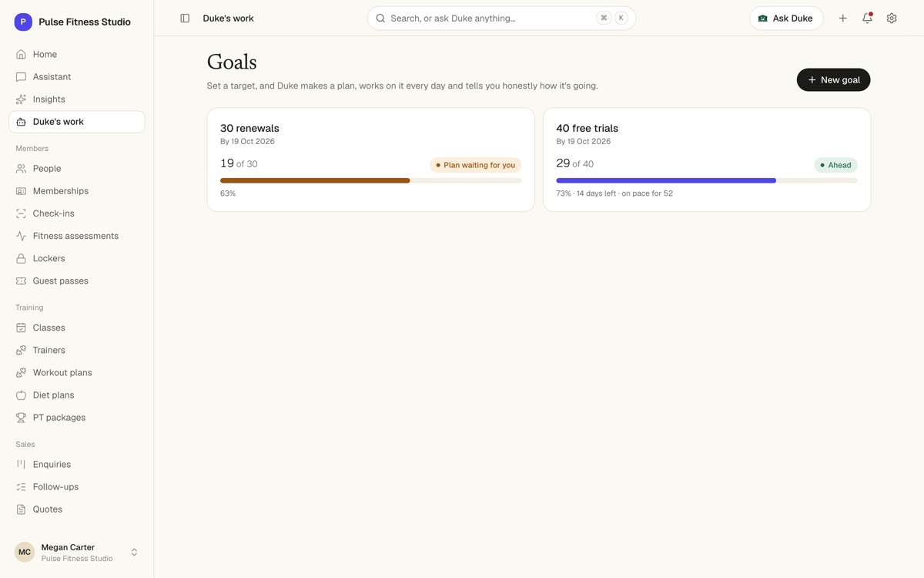The height and width of the screenshot is (578, 924).
Task: Open the settings gear icon
Action: click(x=892, y=18)
